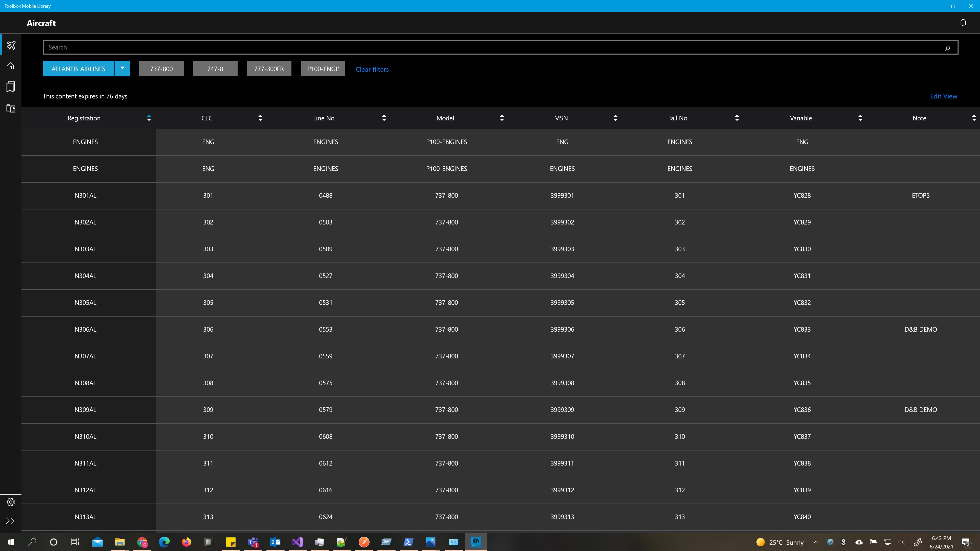Image resolution: width=980 pixels, height=551 pixels.
Task: Toggle the 777-300ER model filter
Action: coord(268,69)
